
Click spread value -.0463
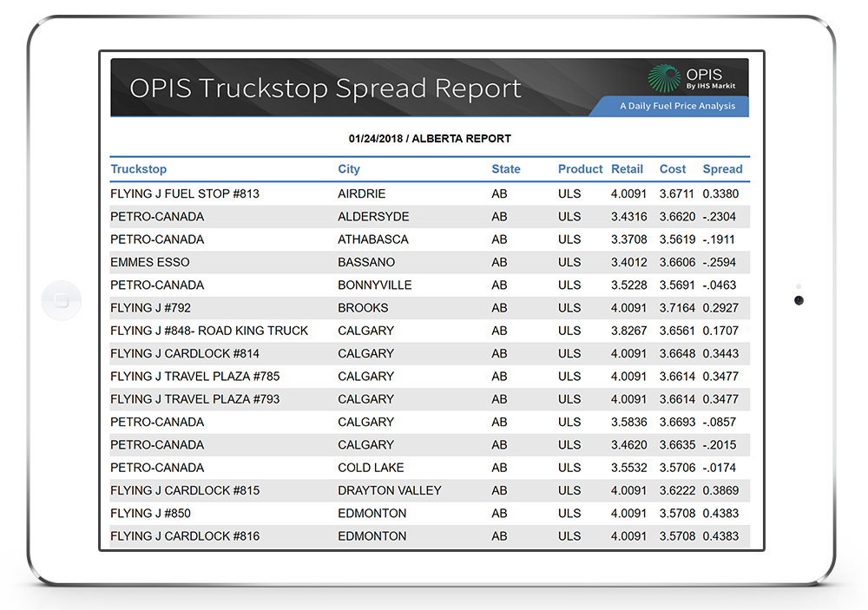click(x=719, y=285)
